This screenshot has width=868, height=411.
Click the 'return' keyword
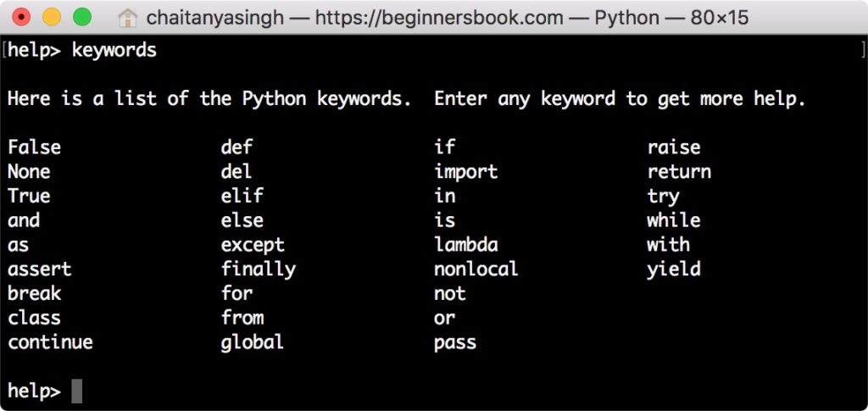[x=679, y=172]
